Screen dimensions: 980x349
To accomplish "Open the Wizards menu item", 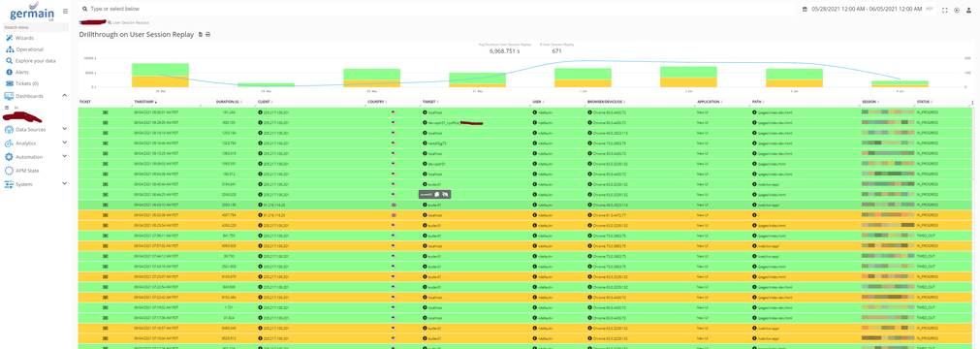I will pyautogui.click(x=19, y=38).
